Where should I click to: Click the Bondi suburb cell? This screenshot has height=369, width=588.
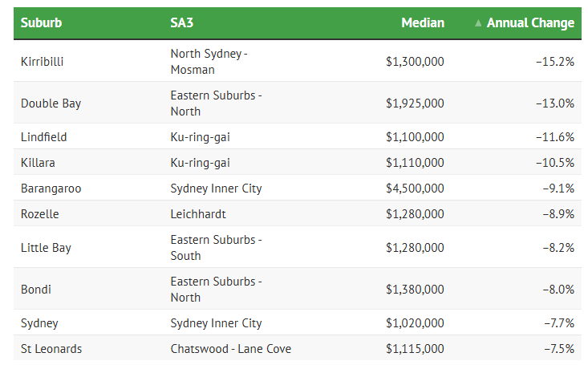click(x=36, y=290)
